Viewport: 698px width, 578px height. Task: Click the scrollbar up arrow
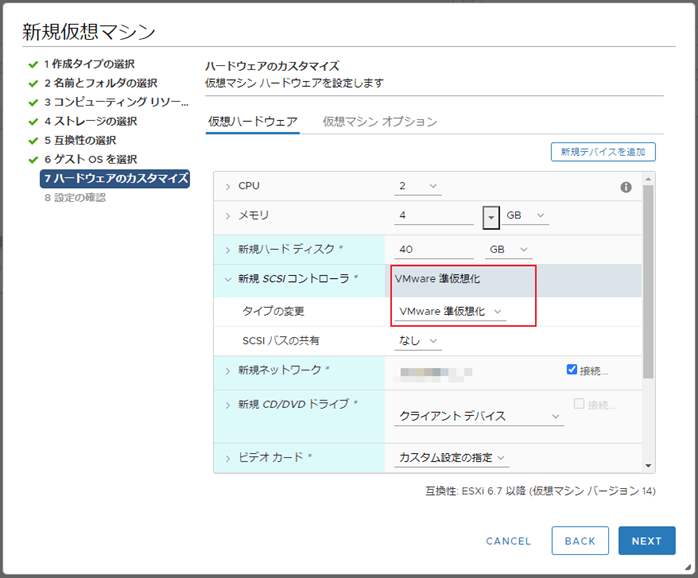[648, 179]
